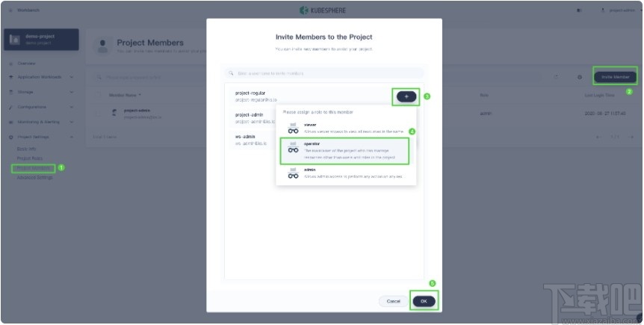The height and width of the screenshot is (325, 644).
Task: Click the plus button beside project-regular
Action: 406,97
